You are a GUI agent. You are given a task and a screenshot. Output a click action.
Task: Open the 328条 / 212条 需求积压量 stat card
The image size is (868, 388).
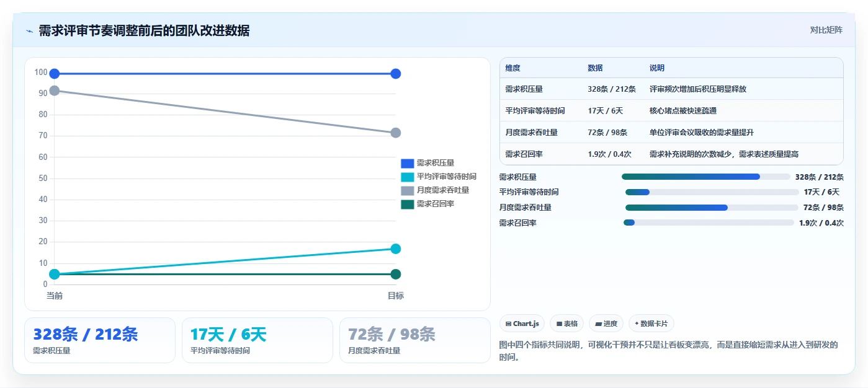coord(100,340)
